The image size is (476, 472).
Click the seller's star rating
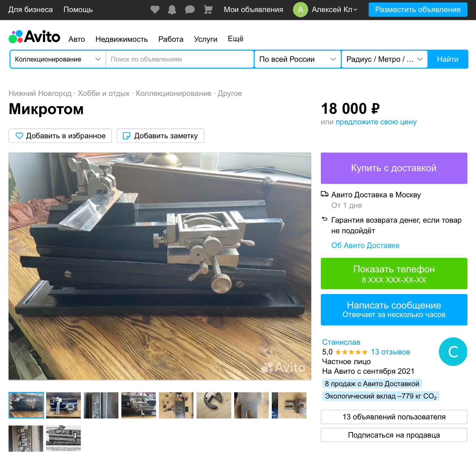point(351,352)
